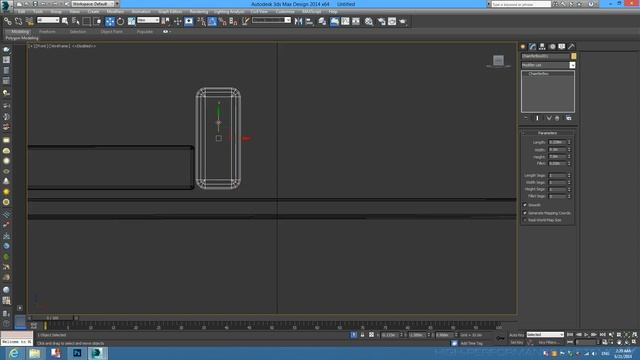Click the Align tool icon
Screen dimensions: 640x360
(309, 21)
